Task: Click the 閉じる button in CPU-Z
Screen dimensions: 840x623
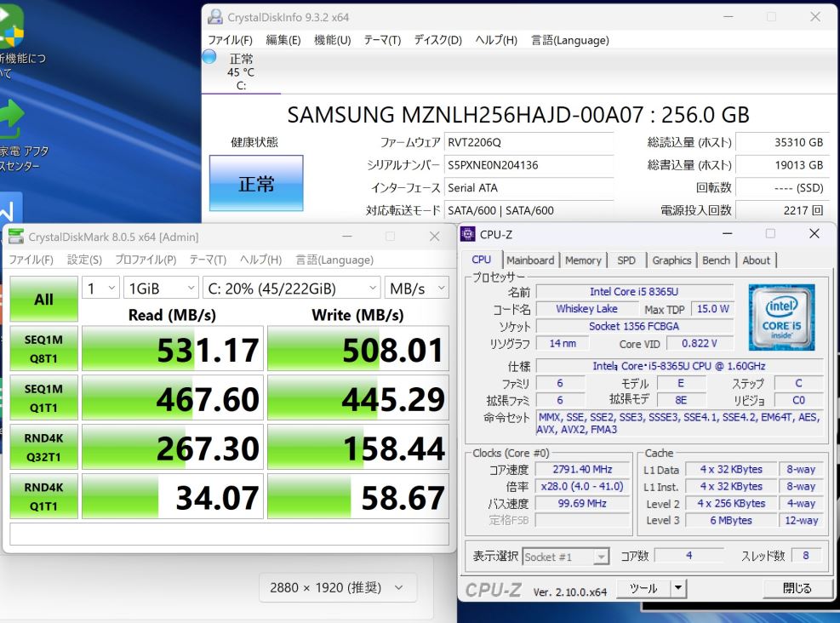Action: tap(797, 588)
